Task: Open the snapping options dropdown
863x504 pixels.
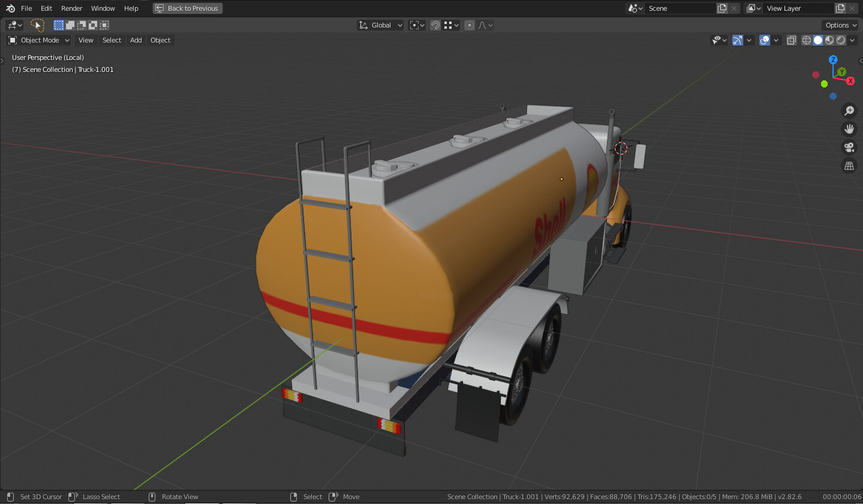Action: coord(451,25)
